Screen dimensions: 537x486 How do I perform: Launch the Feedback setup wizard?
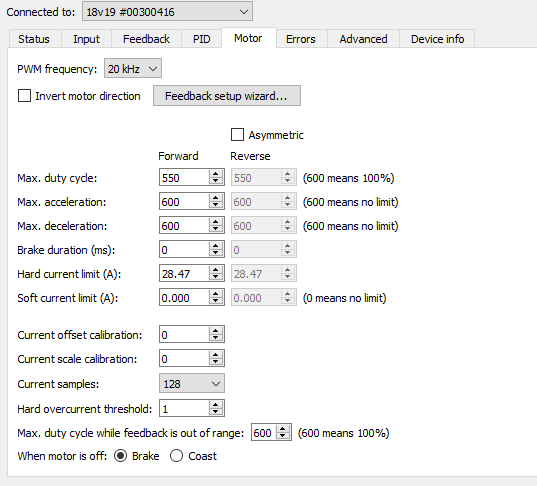pyautogui.click(x=227, y=96)
